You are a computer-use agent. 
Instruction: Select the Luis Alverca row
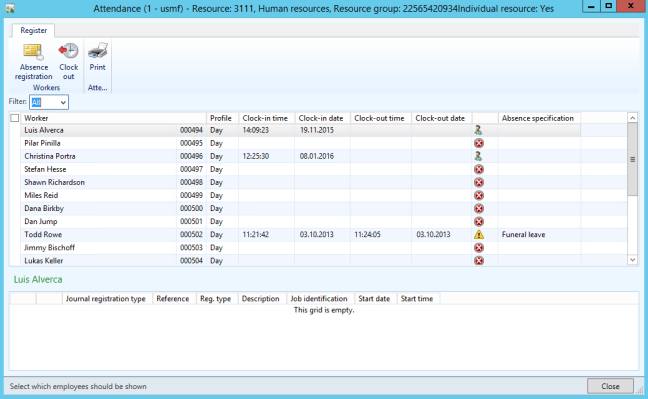(x=300, y=130)
